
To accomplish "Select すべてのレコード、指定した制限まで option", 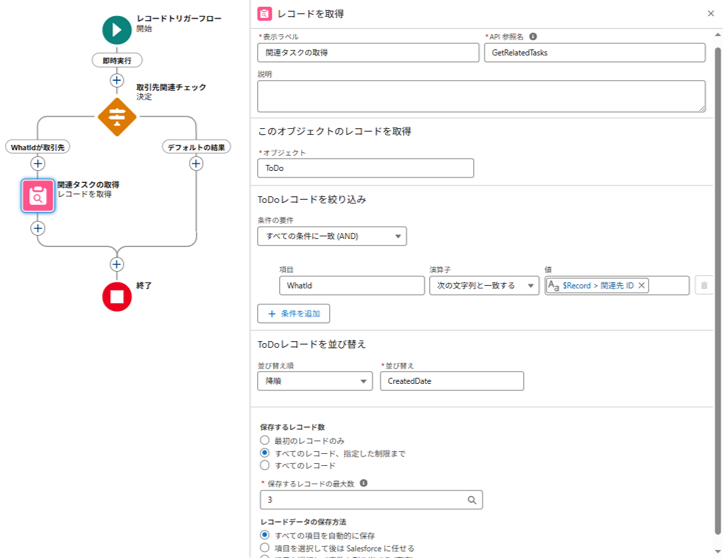I will (x=264, y=453).
